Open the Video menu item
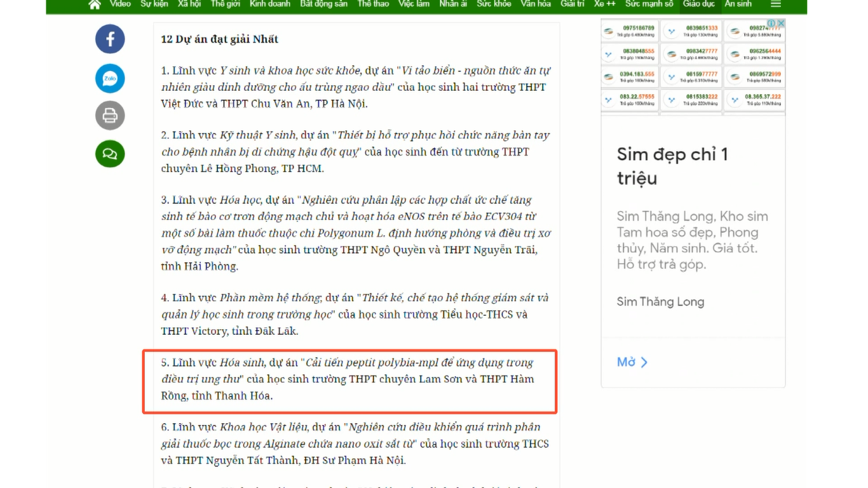 point(120,4)
